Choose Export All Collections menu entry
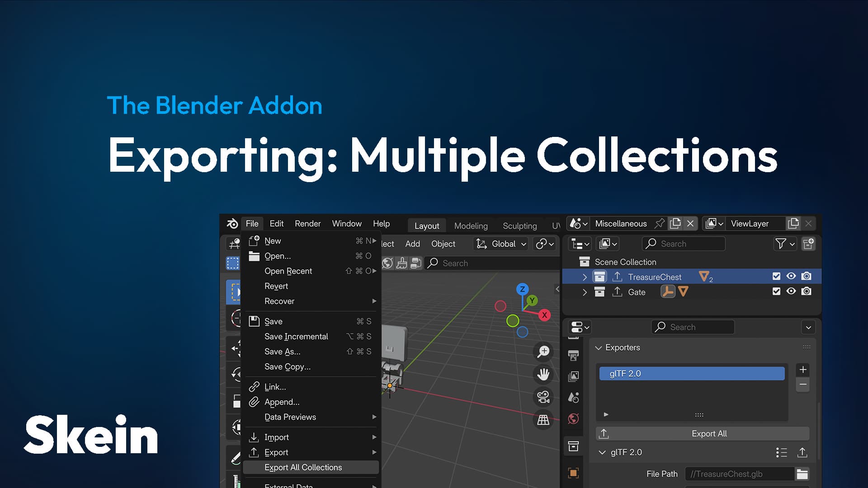This screenshot has height=488, width=868. [x=303, y=467]
